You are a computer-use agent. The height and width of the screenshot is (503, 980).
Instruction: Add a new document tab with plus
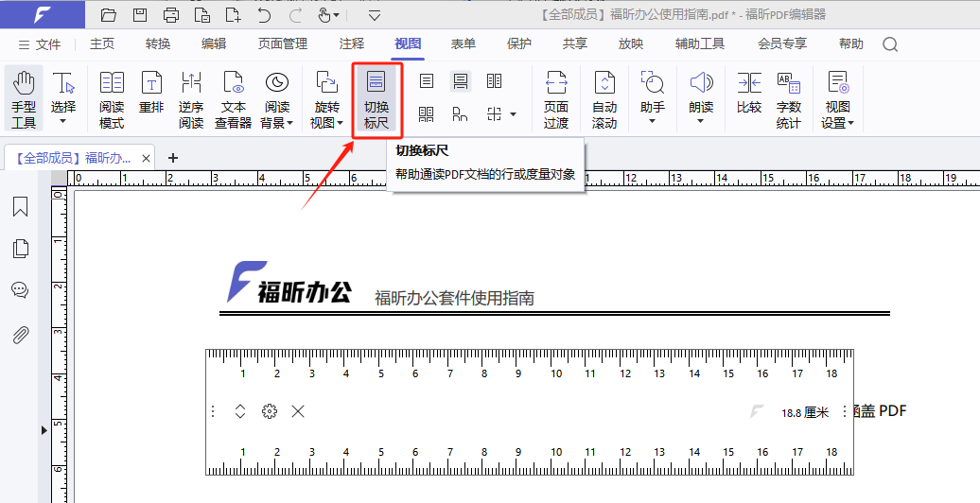tap(173, 158)
